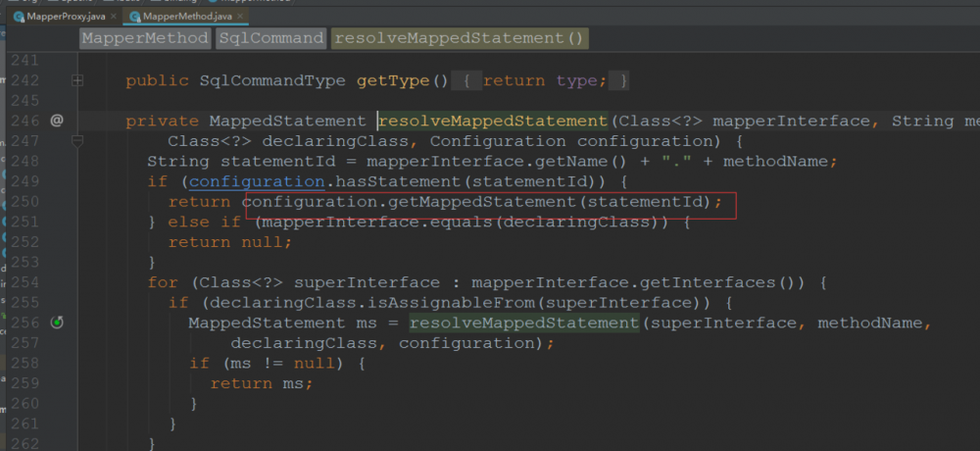This screenshot has width=980, height=451.
Task: Click line number 250 in the gutter
Action: 25,201
